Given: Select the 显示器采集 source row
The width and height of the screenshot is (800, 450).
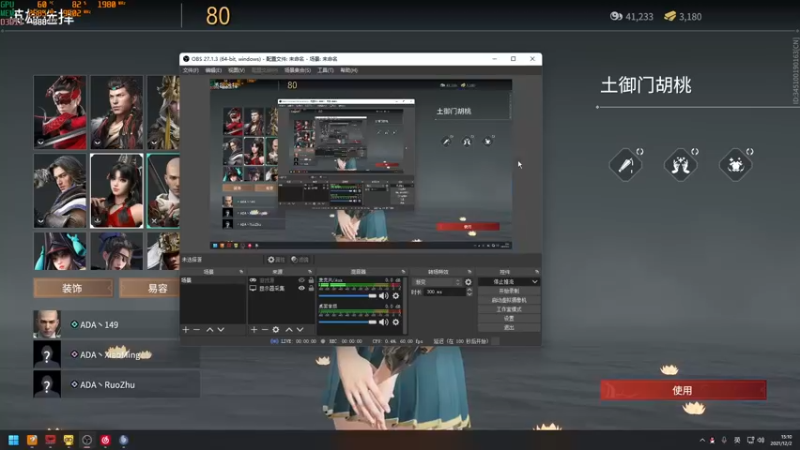Looking at the screenshot, I should (281, 288).
